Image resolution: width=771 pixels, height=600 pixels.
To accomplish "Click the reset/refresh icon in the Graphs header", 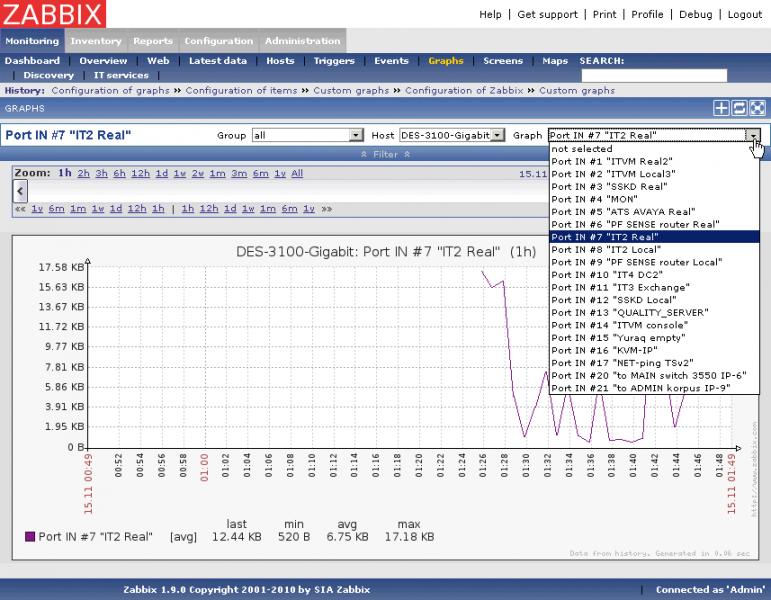I will click(x=739, y=108).
